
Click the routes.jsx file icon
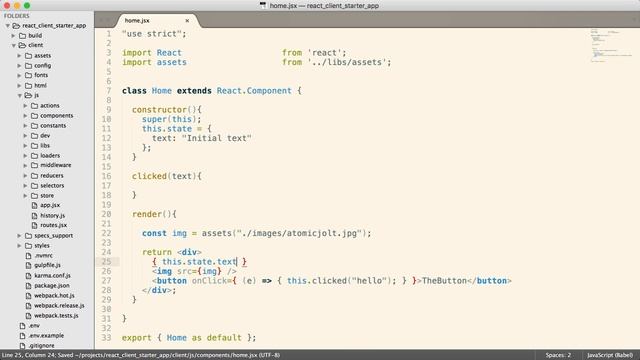click(34, 225)
